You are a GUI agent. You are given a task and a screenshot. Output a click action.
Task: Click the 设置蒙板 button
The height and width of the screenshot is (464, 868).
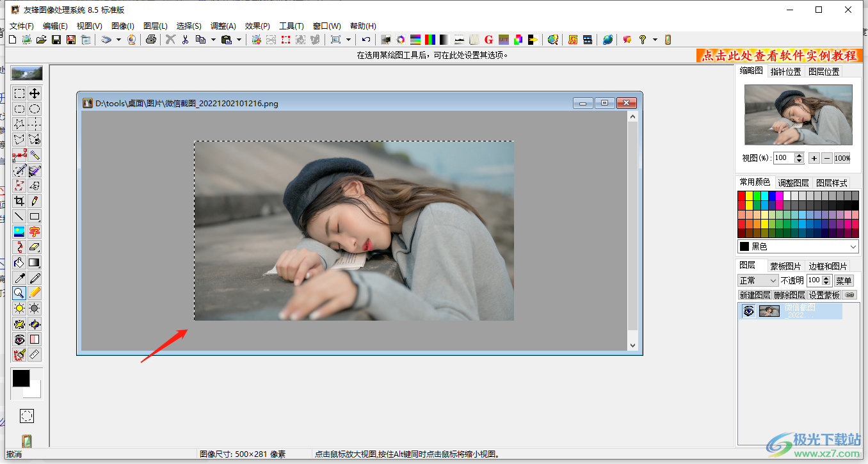[x=824, y=295]
